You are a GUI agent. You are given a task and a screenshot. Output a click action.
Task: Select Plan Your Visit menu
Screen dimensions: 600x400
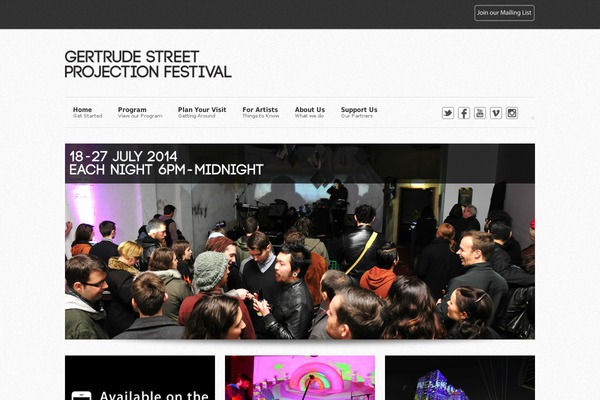[x=202, y=112]
